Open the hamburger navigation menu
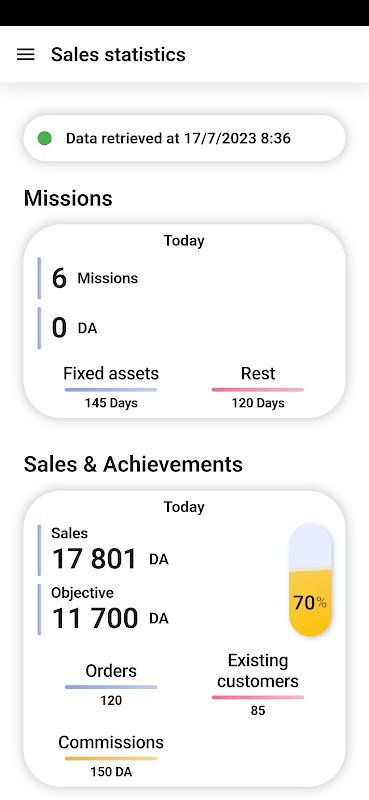 [x=26, y=55]
